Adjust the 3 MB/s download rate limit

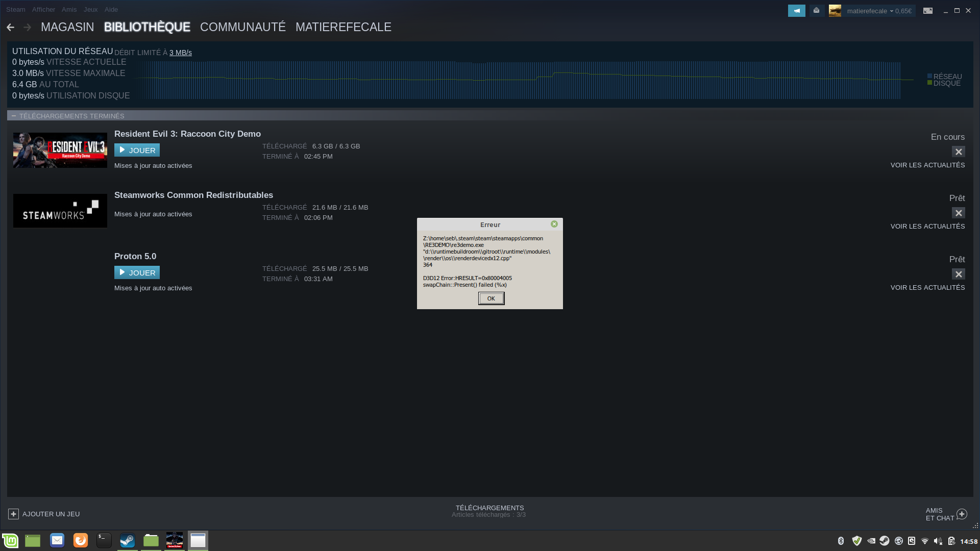tap(181, 53)
